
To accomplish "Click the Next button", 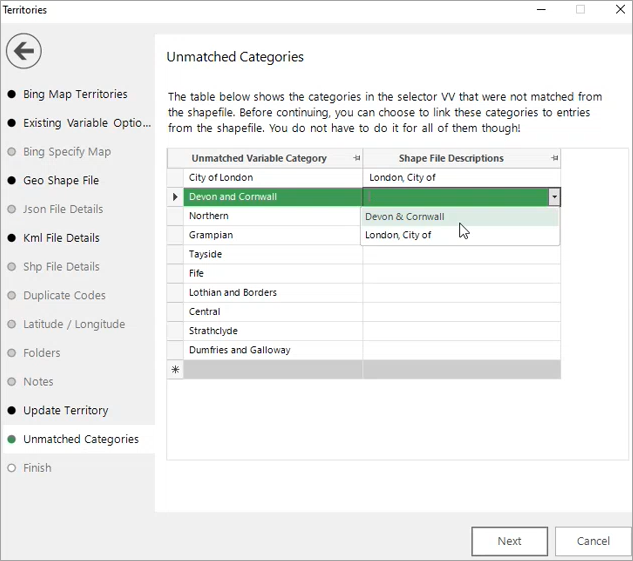I will tap(509, 541).
